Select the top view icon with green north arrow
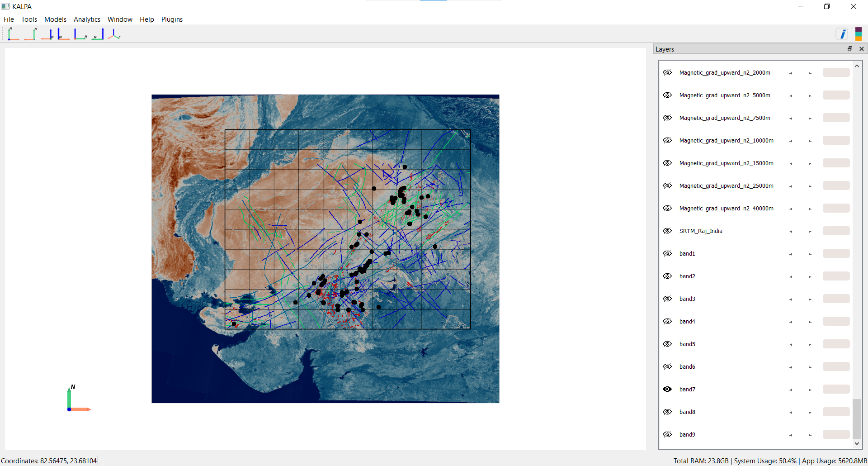This screenshot has height=466, width=868. 13,34
